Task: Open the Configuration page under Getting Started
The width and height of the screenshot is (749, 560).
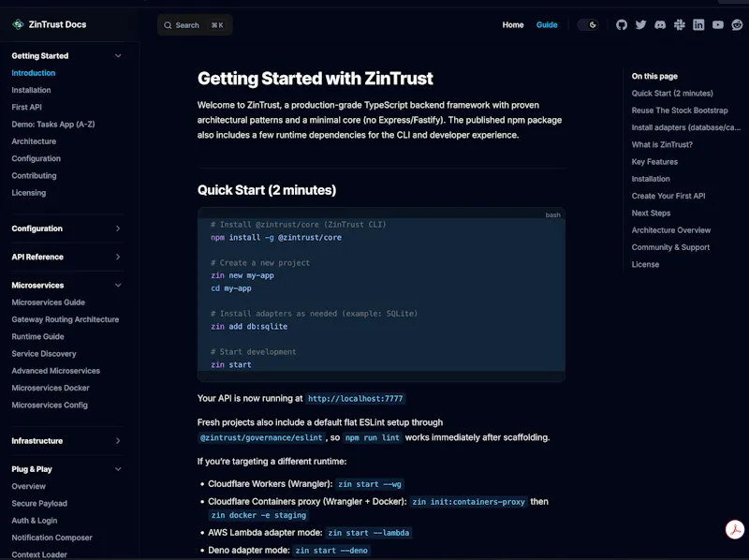Action: coord(37,158)
